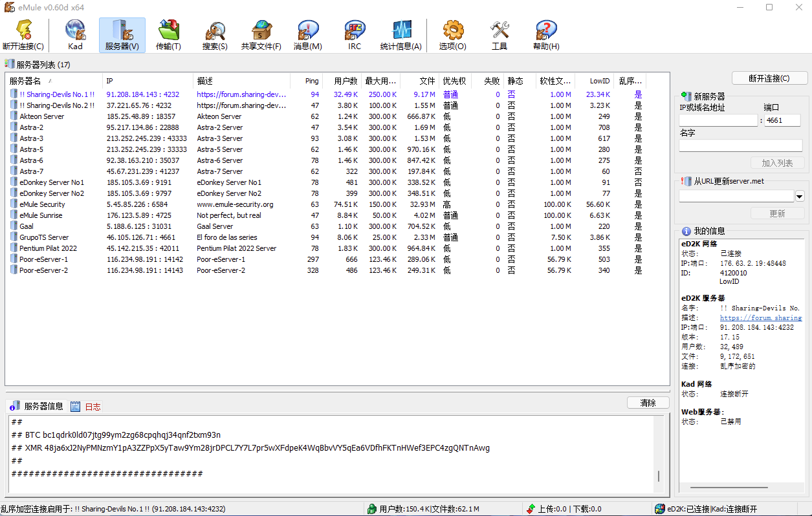Select the eMule Sunrise server row
Image resolution: width=812 pixels, height=516 pixels.
coord(326,215)
